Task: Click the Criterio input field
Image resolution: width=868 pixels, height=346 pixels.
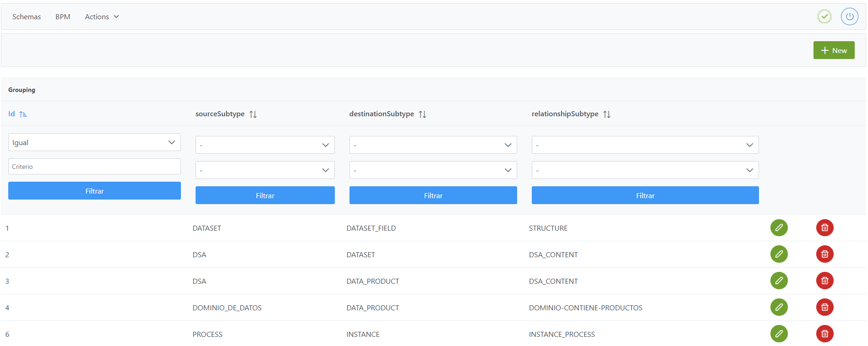Action: pyautogui.click(x=94, y=167)
